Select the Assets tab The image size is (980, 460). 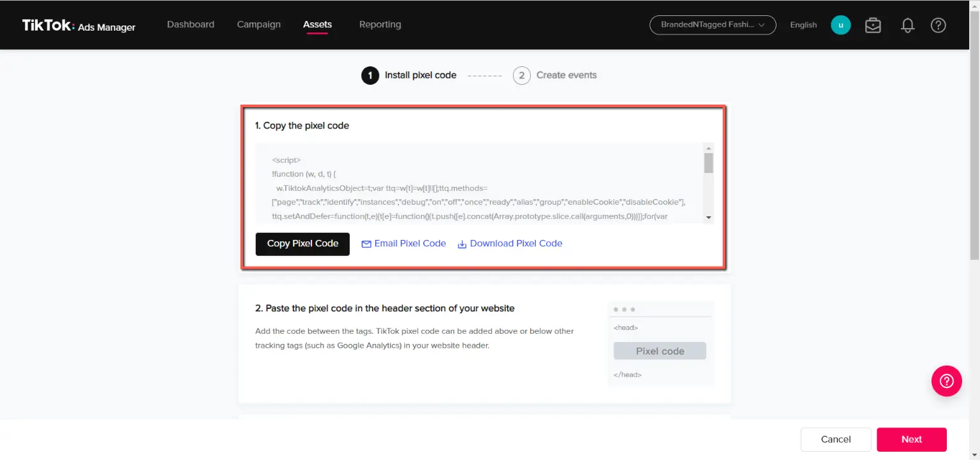click(x=317, y=24)
